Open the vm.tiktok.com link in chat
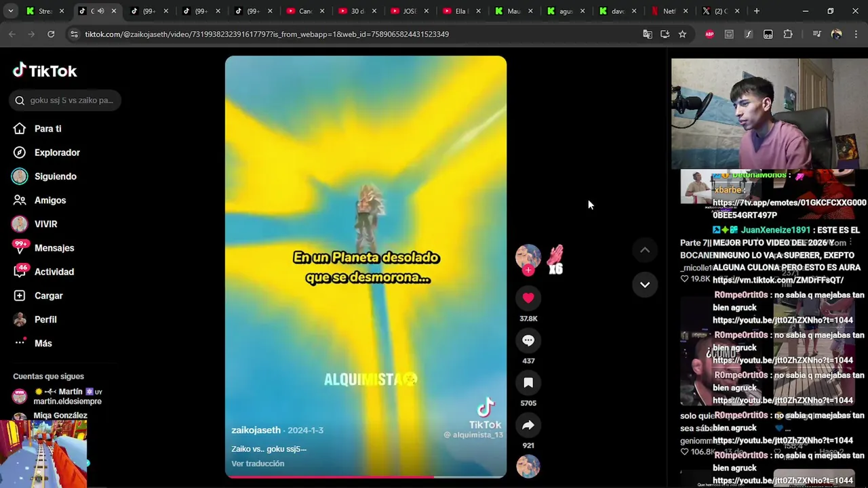The width and height of the screenshot is (868, 488). 778,280
